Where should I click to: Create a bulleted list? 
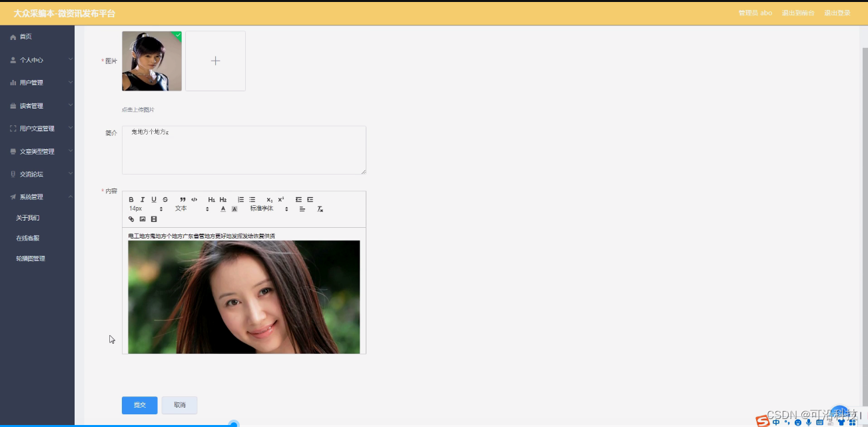[252, 200]
